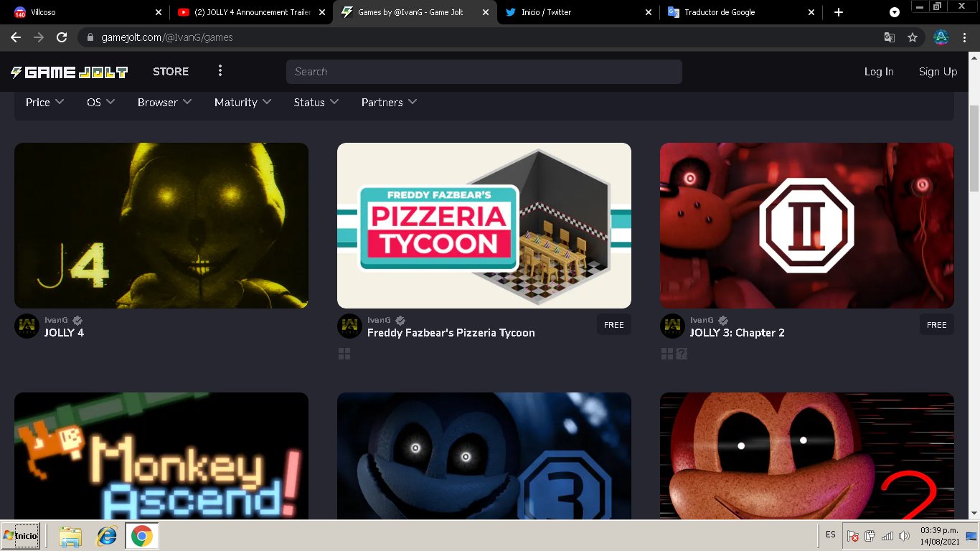Open the Chrome three-dot menu

(x=965, y=37)
